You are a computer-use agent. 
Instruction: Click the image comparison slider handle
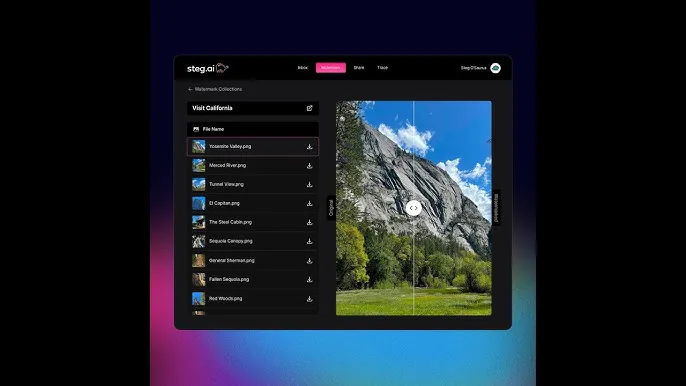tap(413, 208)
